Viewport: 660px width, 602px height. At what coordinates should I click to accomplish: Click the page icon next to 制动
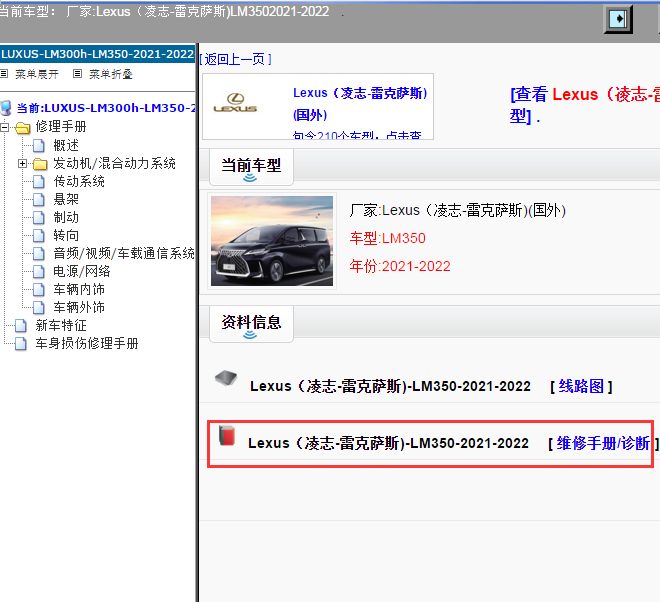coord(39,218)
